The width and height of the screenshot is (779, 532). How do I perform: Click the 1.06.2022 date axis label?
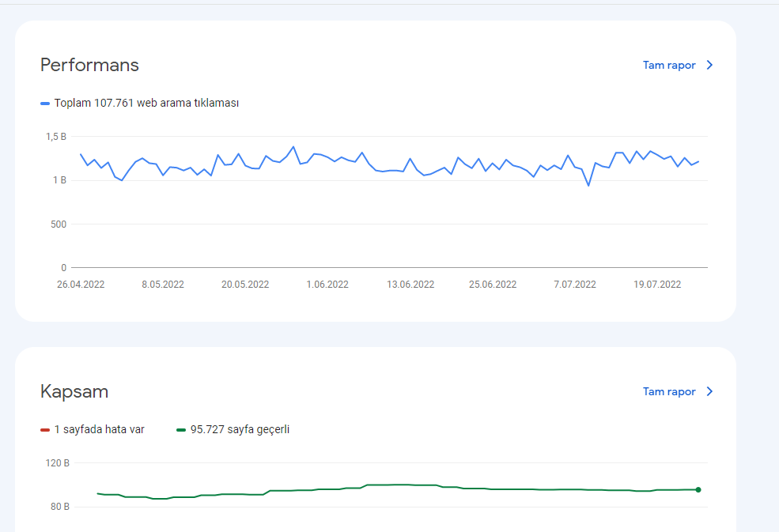click(x=327, y=284)
